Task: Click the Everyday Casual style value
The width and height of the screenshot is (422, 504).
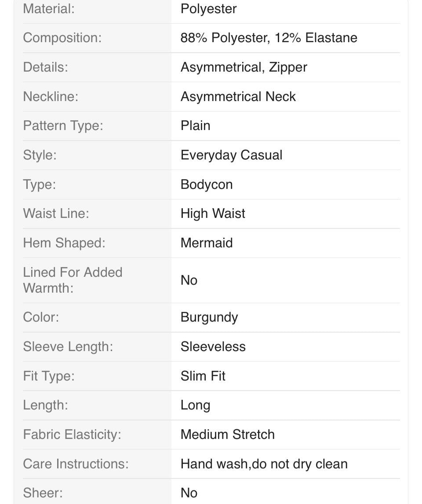Action: point(231,155)
